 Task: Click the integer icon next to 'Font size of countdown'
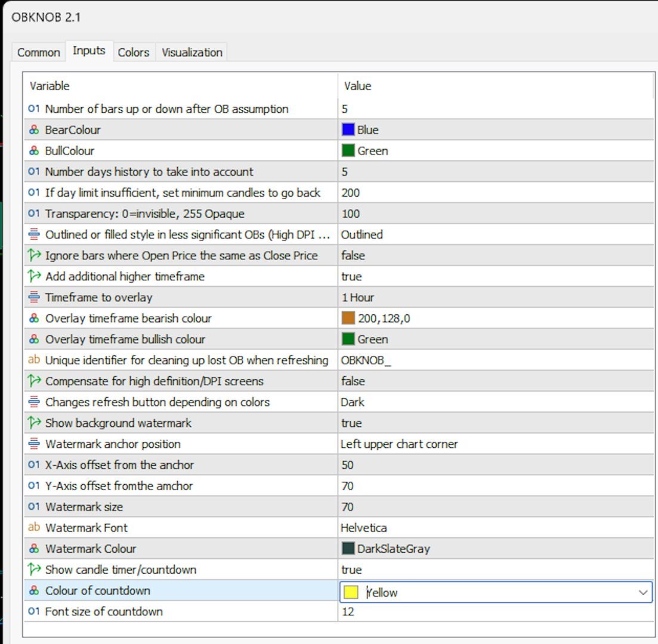(x=34, y=611)
